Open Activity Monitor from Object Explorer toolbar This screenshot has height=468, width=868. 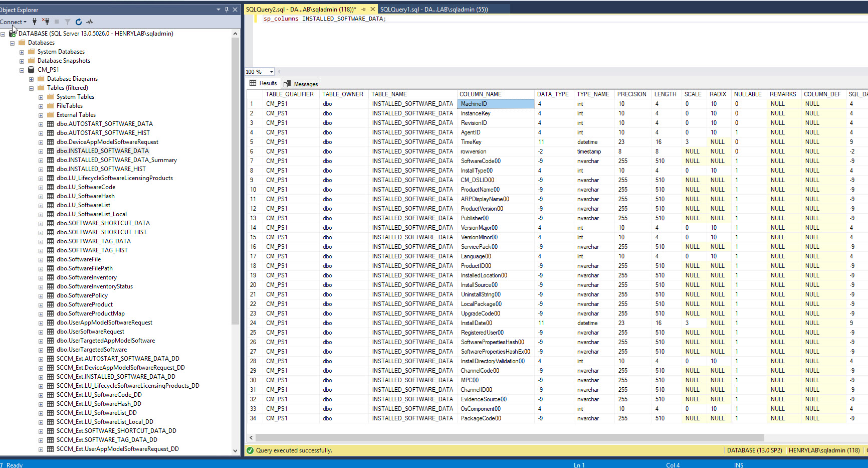tap(90, 22)
